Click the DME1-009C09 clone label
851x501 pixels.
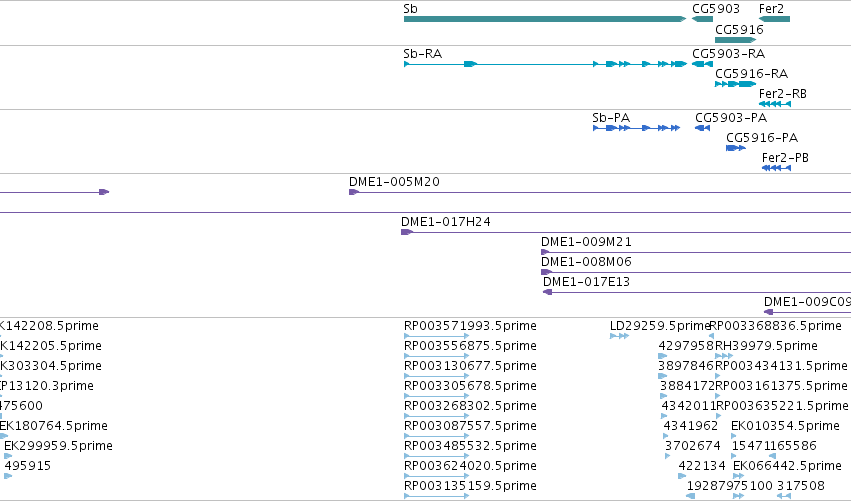807,302
